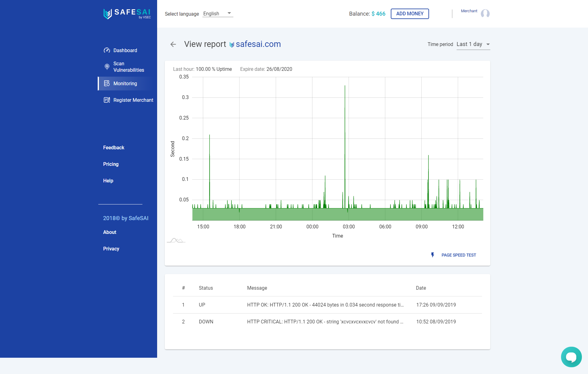Screen dimensions: 588x374
Task: Select the Register Merchant icon
Action: (x=107, y=100)
